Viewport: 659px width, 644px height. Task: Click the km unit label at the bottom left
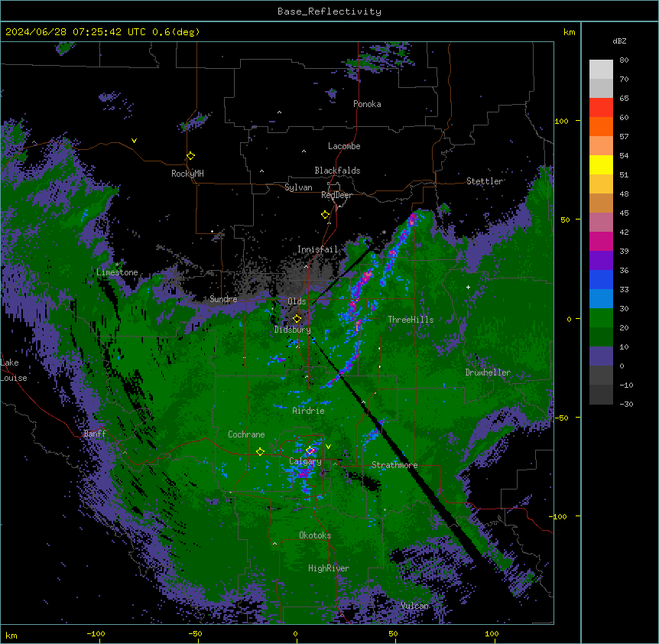pyautogui.click(x=11, y=635)
